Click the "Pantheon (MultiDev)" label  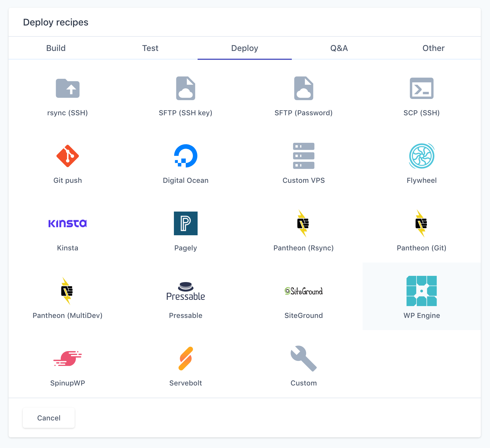[x=68, y=316]
